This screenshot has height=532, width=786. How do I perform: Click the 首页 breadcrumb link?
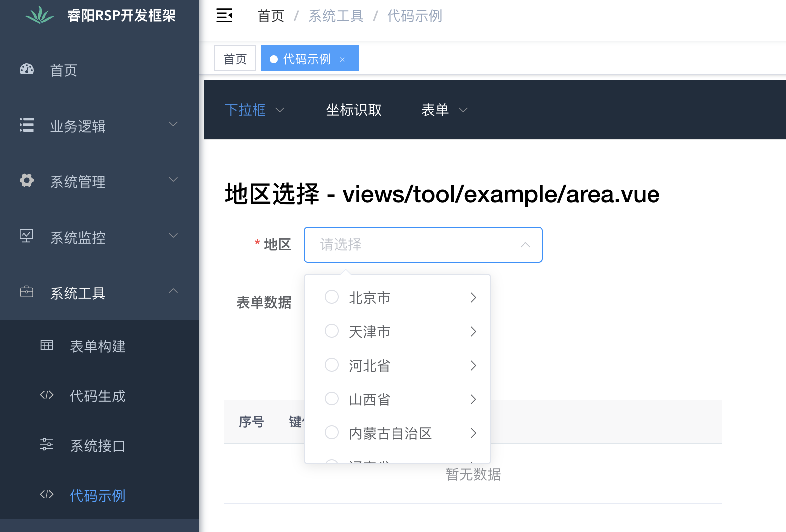coord(270,16)
